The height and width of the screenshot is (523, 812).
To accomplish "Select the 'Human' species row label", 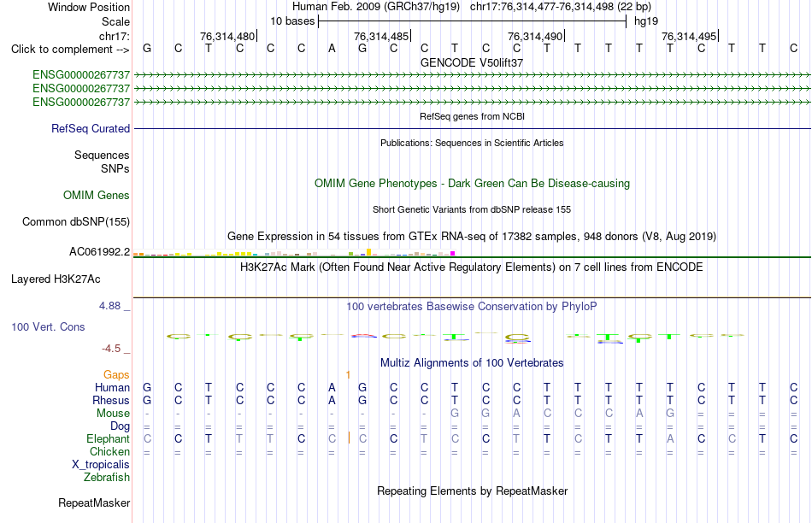I will pyautogui.click(x=112, y=387).
